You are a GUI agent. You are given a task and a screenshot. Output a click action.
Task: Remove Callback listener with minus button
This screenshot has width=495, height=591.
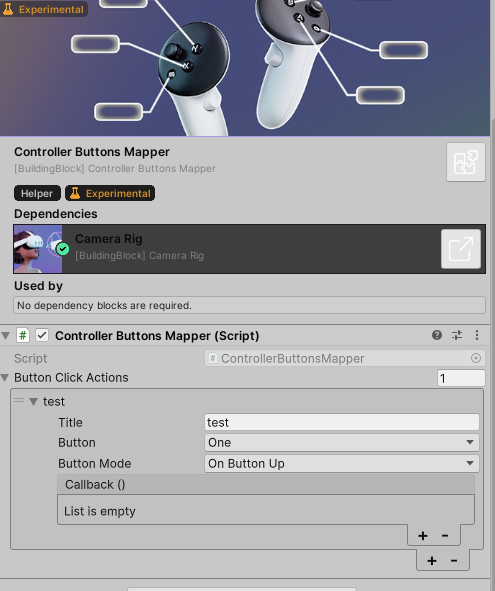click(x=445, y=536)
